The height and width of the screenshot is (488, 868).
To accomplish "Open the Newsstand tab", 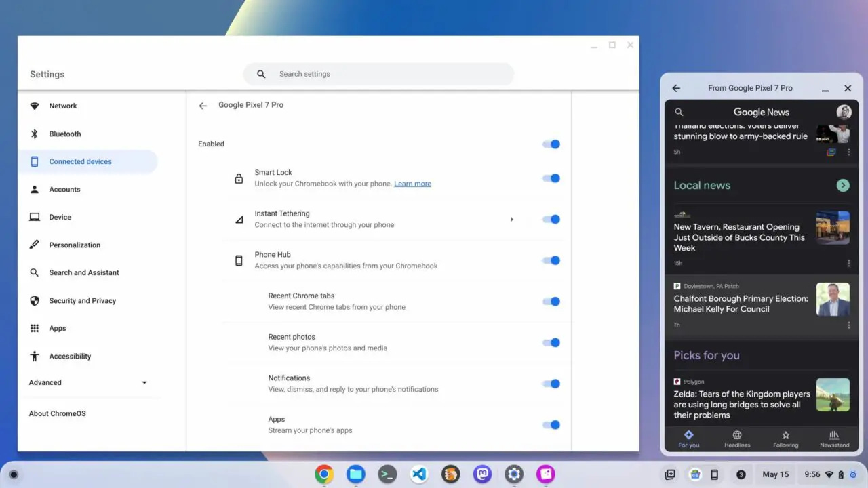I will pyautogui.click(x=834, y=439).
